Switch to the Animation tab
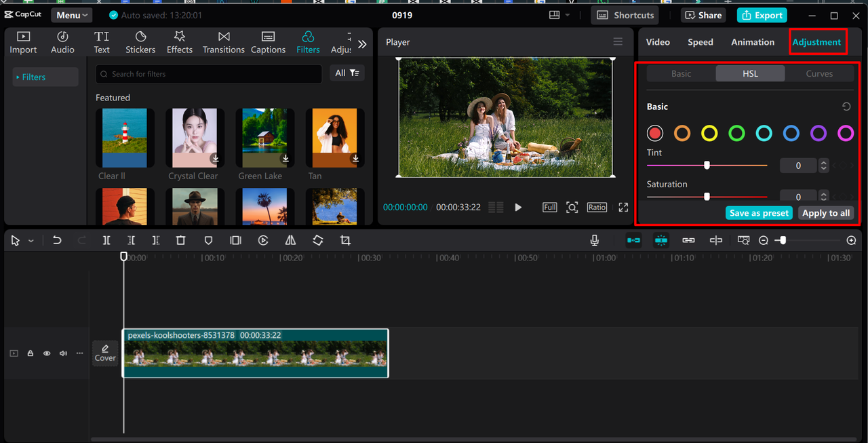Screen dimensions: 868x443 [753, 42]
